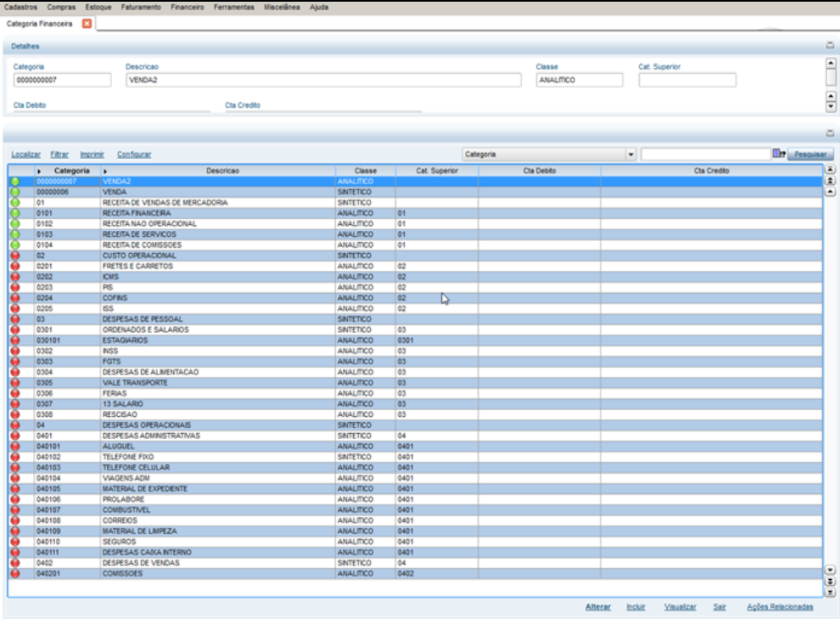Open the Financeiro menu
This screenshot has height=619, width=840.
click(188, 8)
